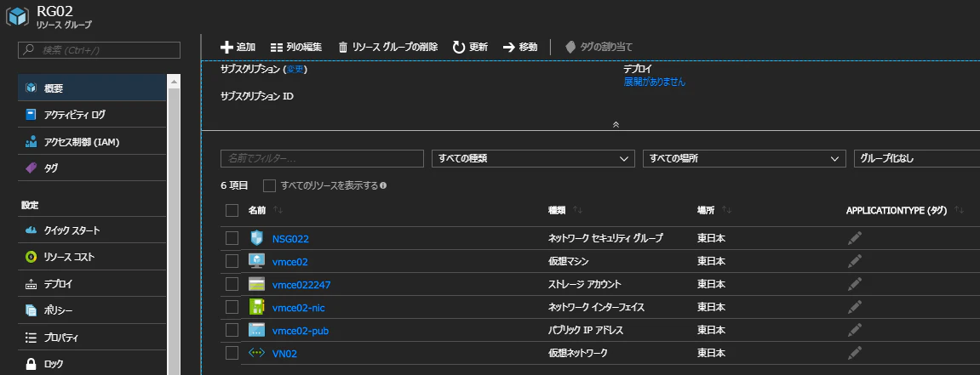
Task: Click the show all resources info icon
Action: click(383, 185)
